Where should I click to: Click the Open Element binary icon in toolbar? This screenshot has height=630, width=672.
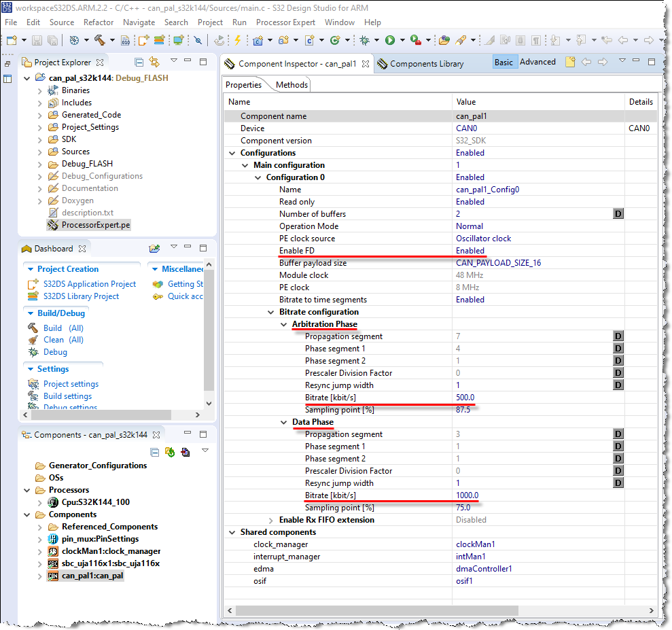coord(125,40)
